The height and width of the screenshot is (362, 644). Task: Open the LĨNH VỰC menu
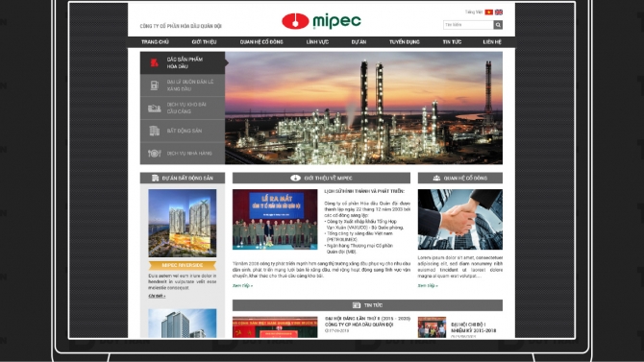click(x=317, y=42)
